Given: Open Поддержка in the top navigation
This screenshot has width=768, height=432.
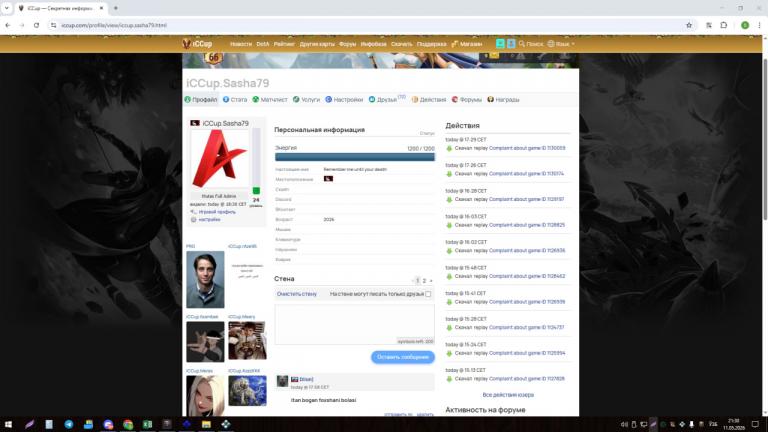Looking at the screenshot, I should tap(432, 44).
